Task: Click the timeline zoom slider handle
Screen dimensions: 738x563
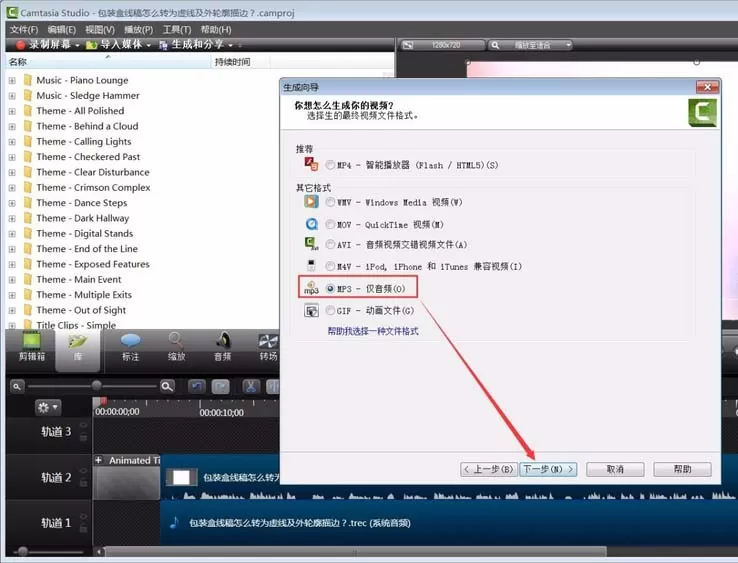Action: coord(96,386)
